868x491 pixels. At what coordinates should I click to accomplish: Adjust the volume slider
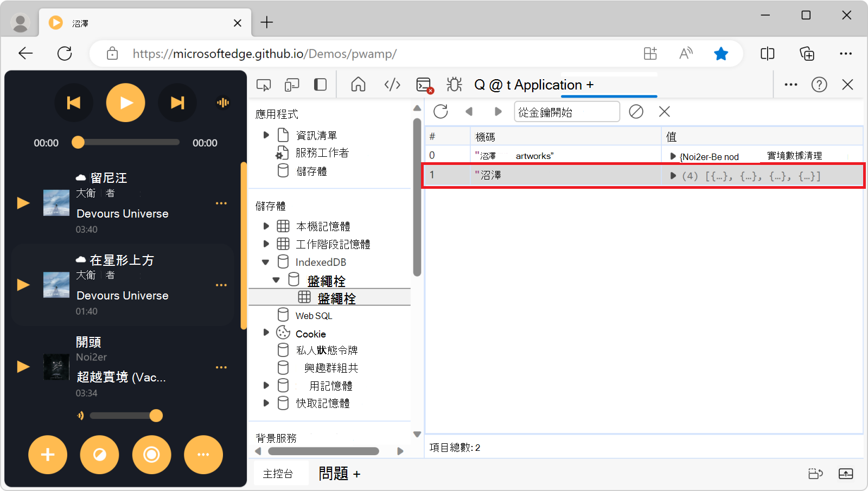(x=126, y=416)
